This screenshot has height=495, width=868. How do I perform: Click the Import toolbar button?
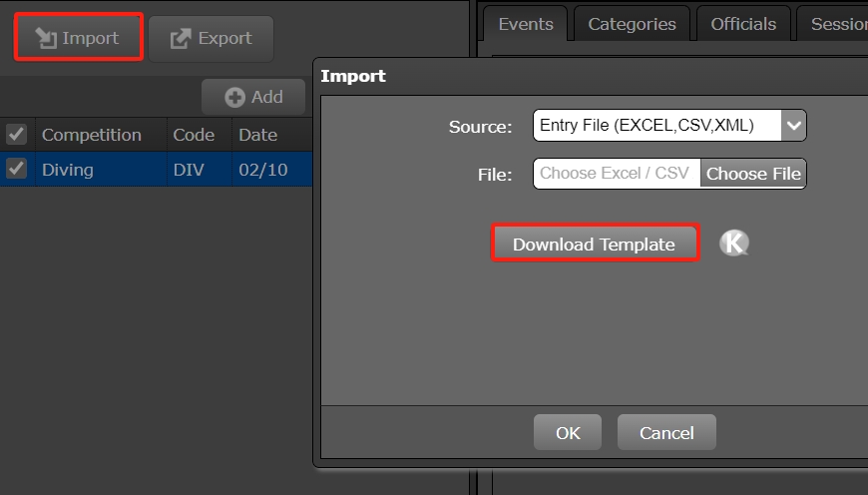[78, 38]
